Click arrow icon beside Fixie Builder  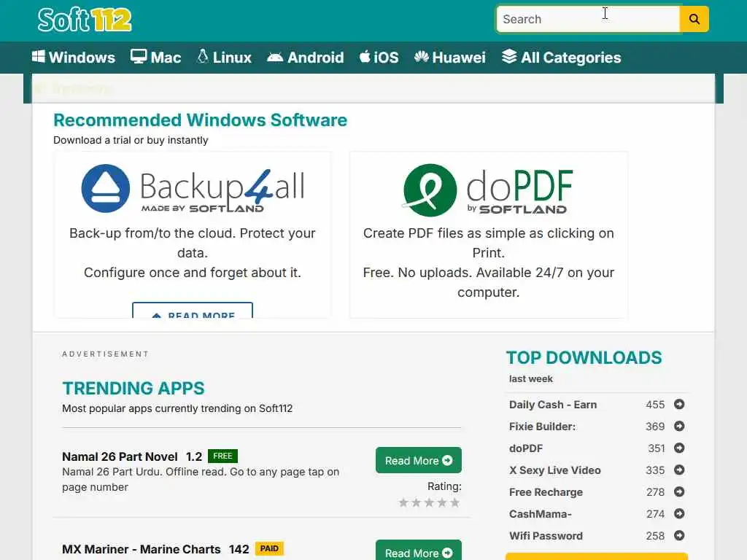click(679, 426)
